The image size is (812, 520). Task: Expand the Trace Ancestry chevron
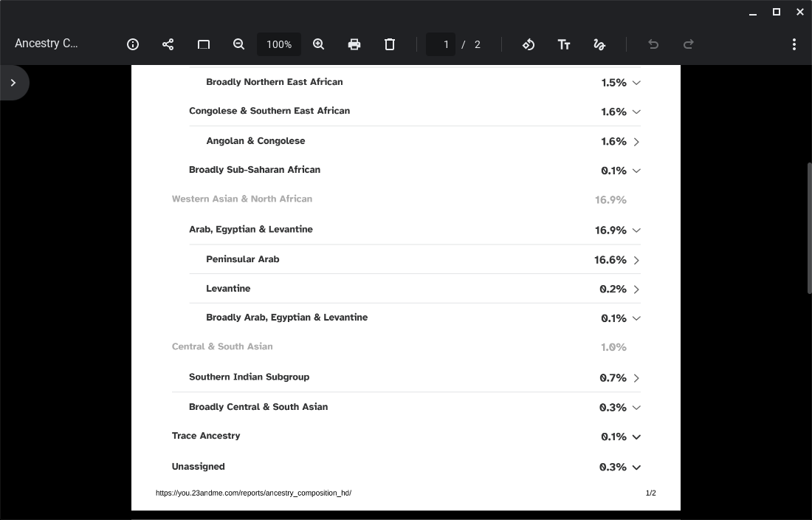tap(636, 437)
